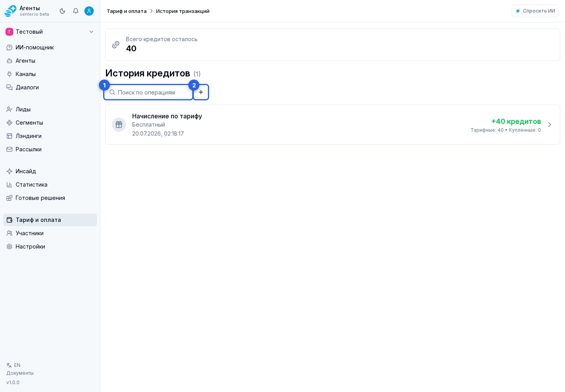
Task: Click Тариф и оплата breadcrumb link
Action: [x=127, y=11]
